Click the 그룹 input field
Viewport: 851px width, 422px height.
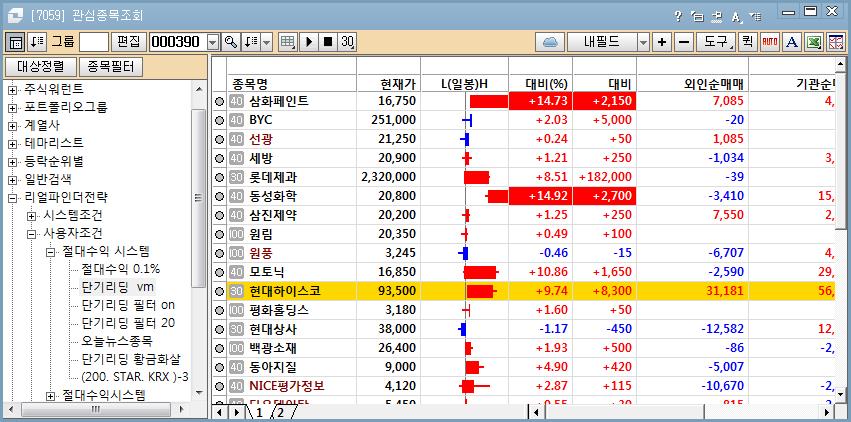(94, 42)
